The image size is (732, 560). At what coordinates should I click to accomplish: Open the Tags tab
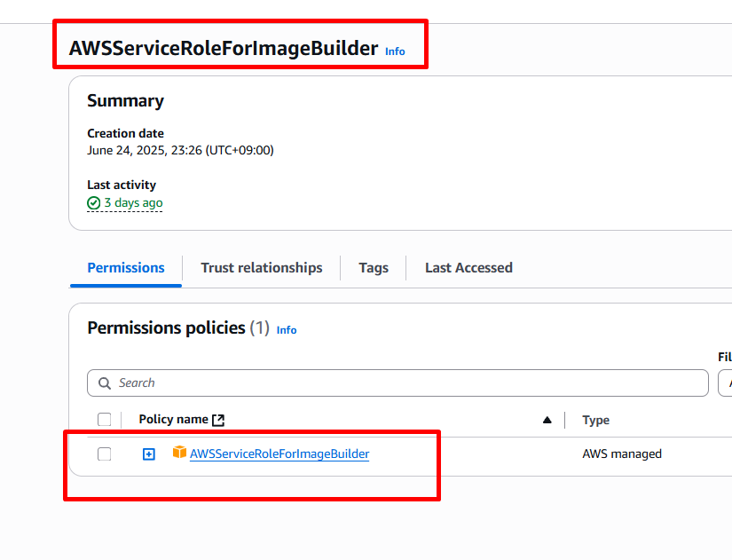click(x=374, y=268)
